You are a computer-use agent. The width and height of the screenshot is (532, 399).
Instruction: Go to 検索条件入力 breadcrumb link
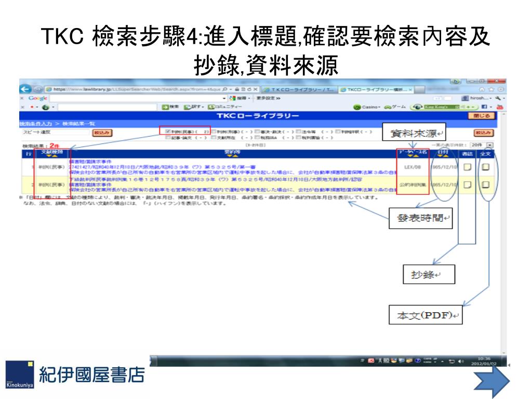pyautogui.click(x=36, y=124)
